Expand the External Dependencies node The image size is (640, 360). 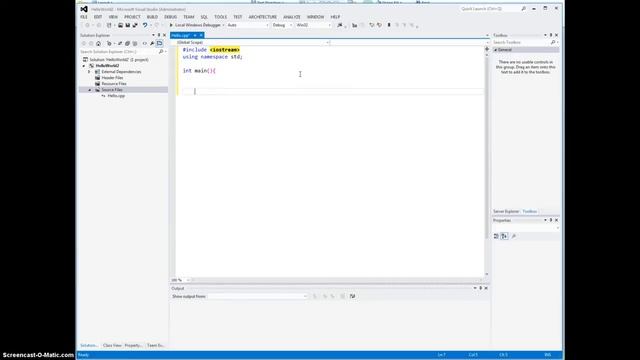coord(89,72)
